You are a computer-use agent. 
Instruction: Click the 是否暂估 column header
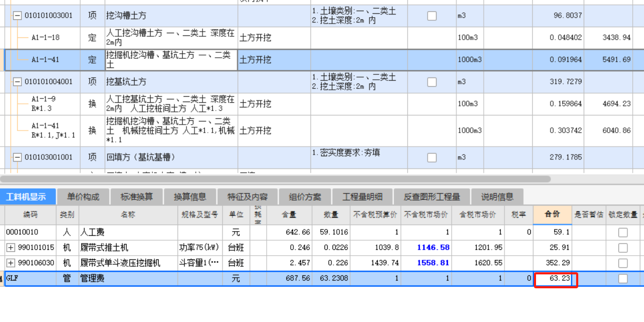point(589,214)
